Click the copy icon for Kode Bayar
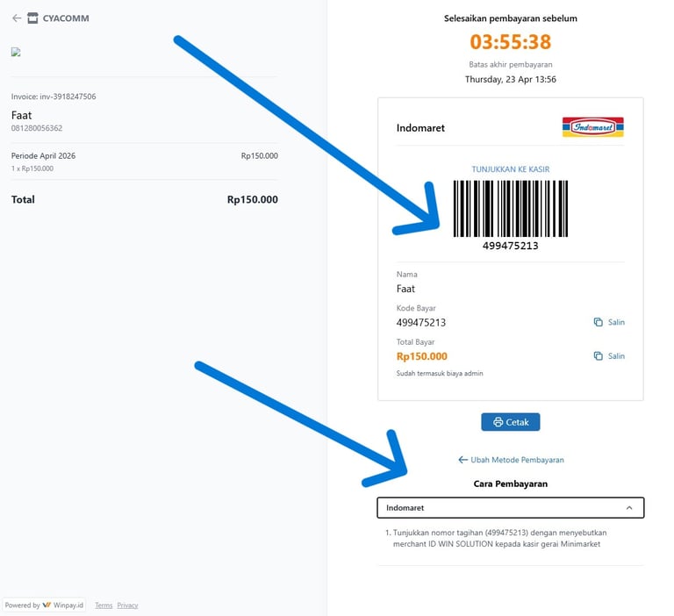The image size is (674, 616). [599, 322]
